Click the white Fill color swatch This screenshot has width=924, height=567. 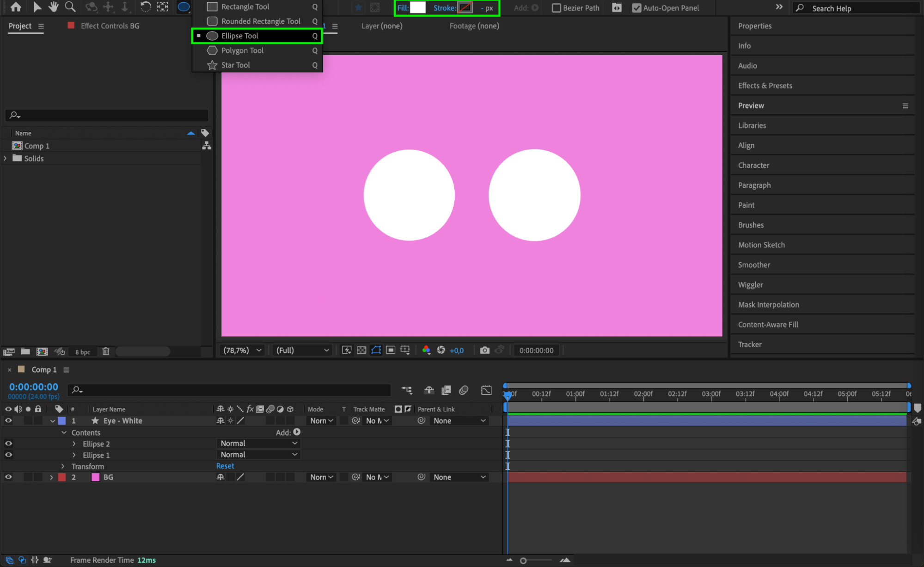click(417, 8)
